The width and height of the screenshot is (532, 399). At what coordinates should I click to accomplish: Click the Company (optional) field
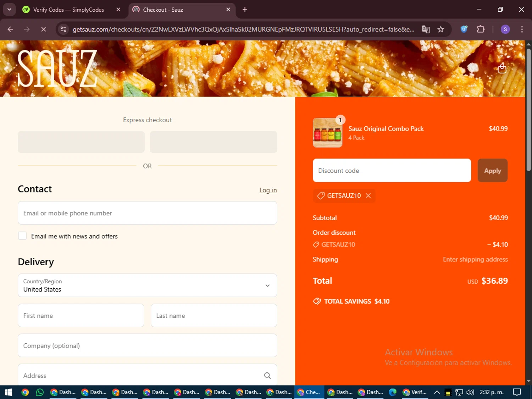tap(147, 345)
